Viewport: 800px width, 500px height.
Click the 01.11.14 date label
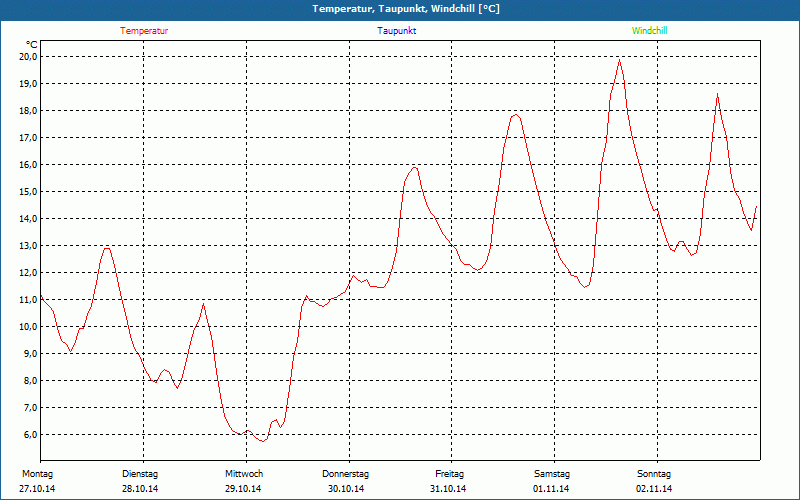551,489
